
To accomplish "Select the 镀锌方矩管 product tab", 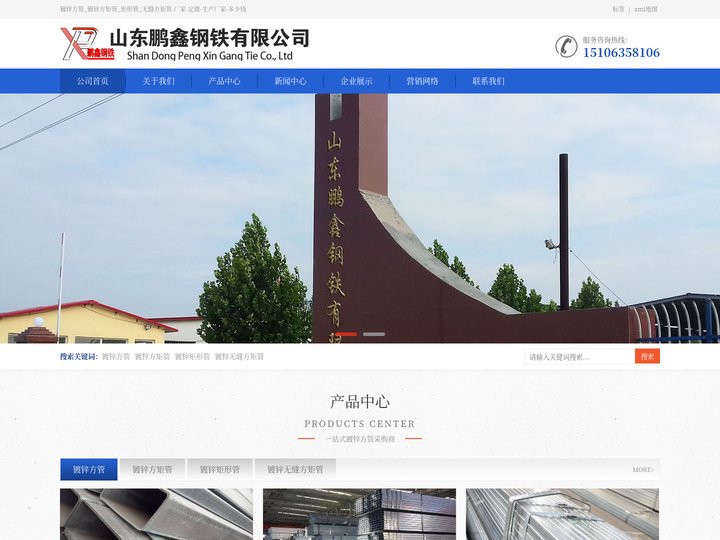I will pyautogui.click(x=152, y=469).
